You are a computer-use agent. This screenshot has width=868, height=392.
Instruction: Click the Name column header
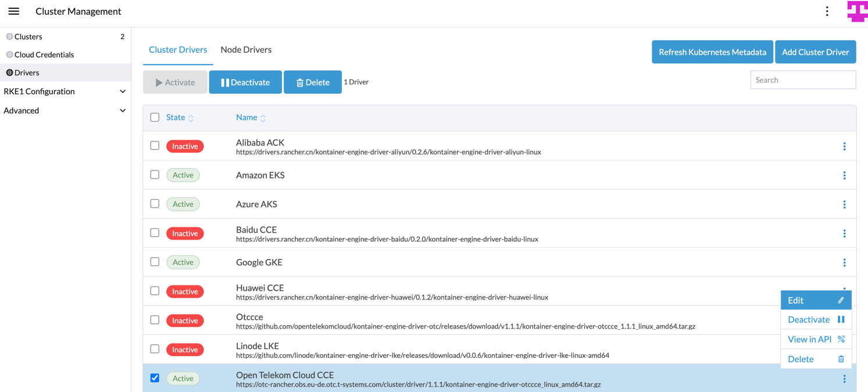click(247, 117)
